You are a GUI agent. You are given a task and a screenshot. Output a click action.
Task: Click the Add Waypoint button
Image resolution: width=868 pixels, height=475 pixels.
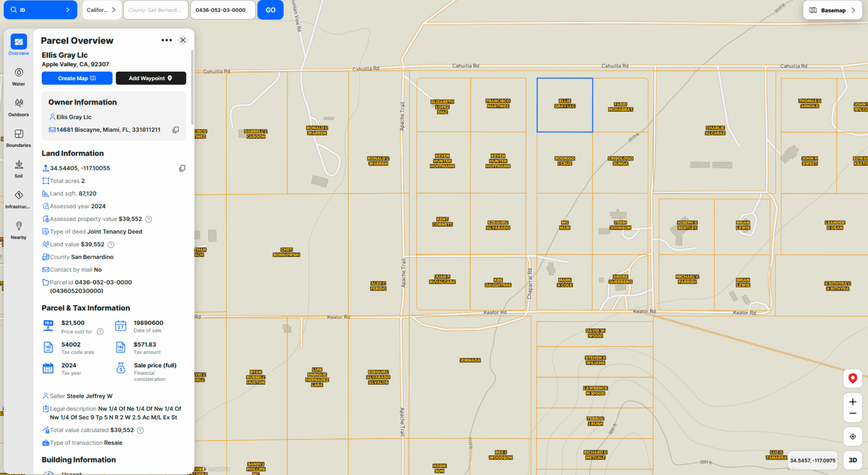pos(150,78)
